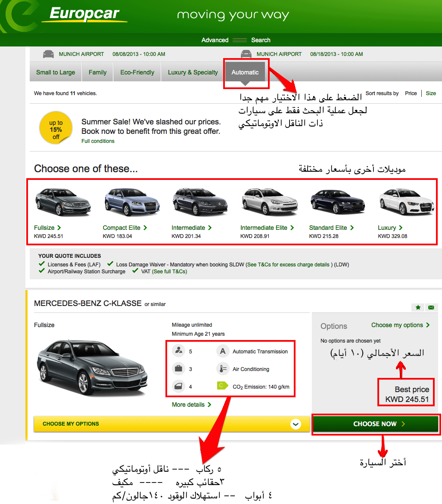Click the pickup date 08/08/2013 - 10:00 AM
This screenshot has height=504, width=442.
pos(139,54)
